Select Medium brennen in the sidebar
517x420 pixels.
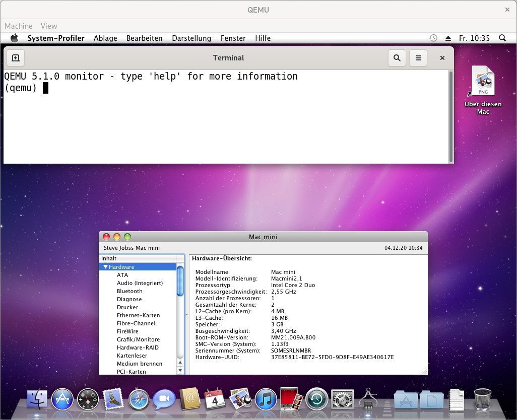point(140,364)
